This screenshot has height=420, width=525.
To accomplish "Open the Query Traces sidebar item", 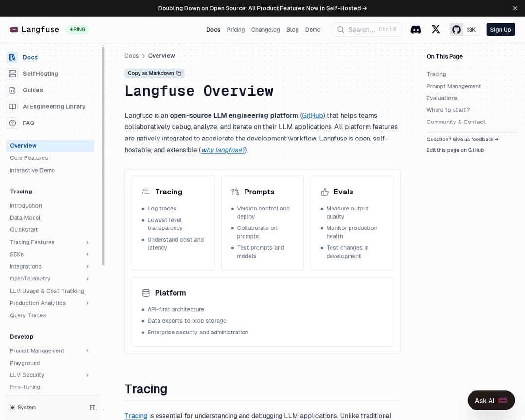I will (x=28, y=315).
